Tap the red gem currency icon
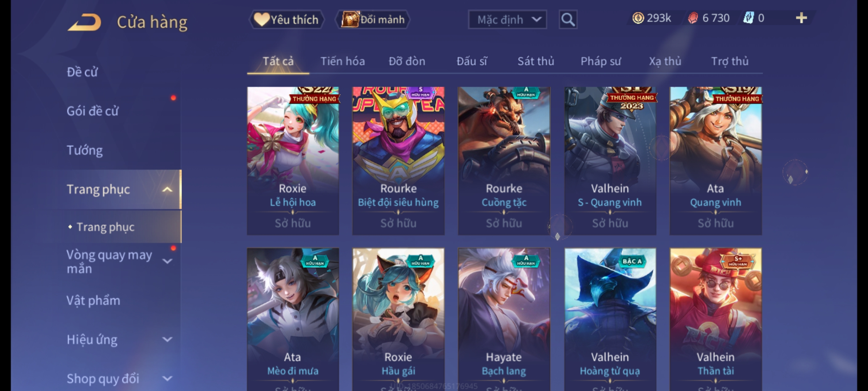The width and height of the screenshot is (868, 391). pyautogui.click(x=693, y=18)
